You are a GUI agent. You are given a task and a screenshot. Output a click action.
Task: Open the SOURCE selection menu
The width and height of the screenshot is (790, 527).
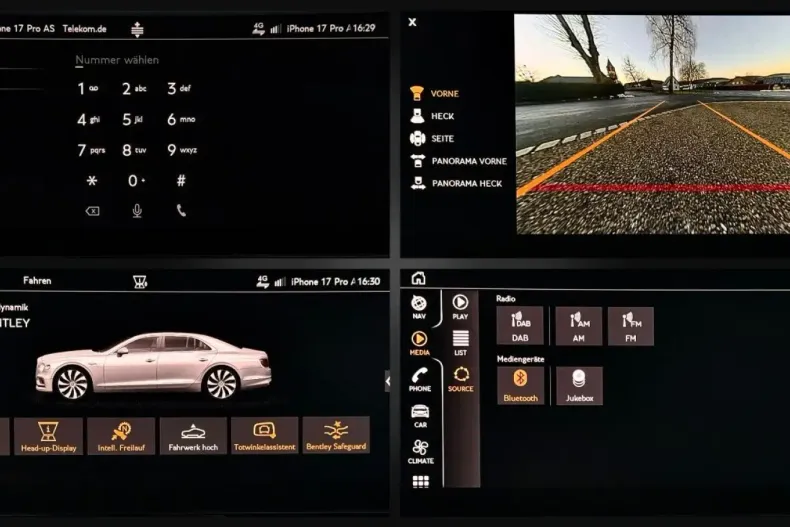point(460,379)
